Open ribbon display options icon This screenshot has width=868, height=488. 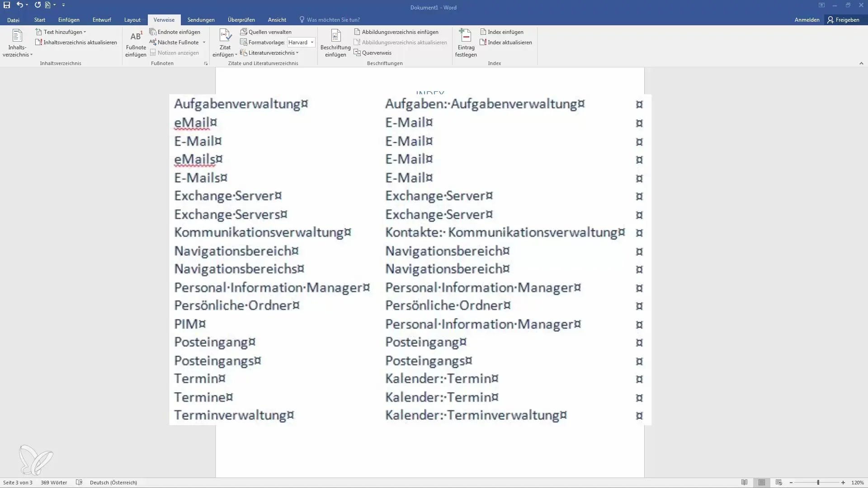pos(821,5)
